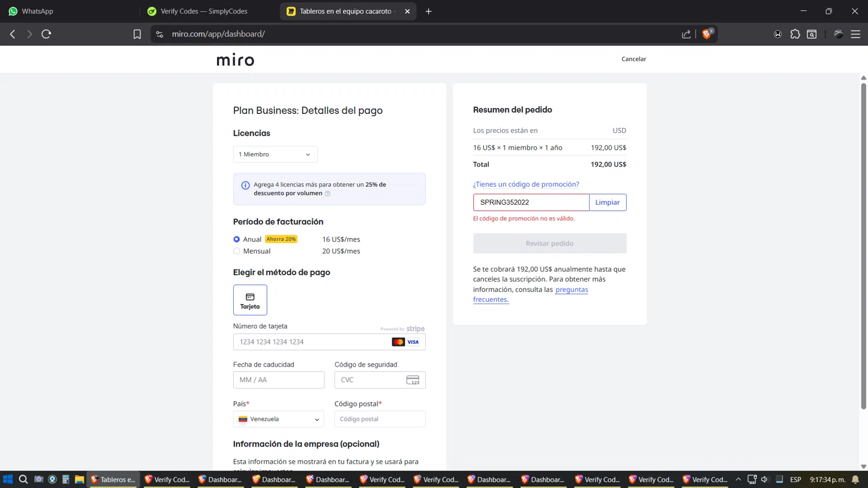Screen dimensions: 868x488
Task: Click help icon next to descuento por volumen
Action: click(328, 194)
